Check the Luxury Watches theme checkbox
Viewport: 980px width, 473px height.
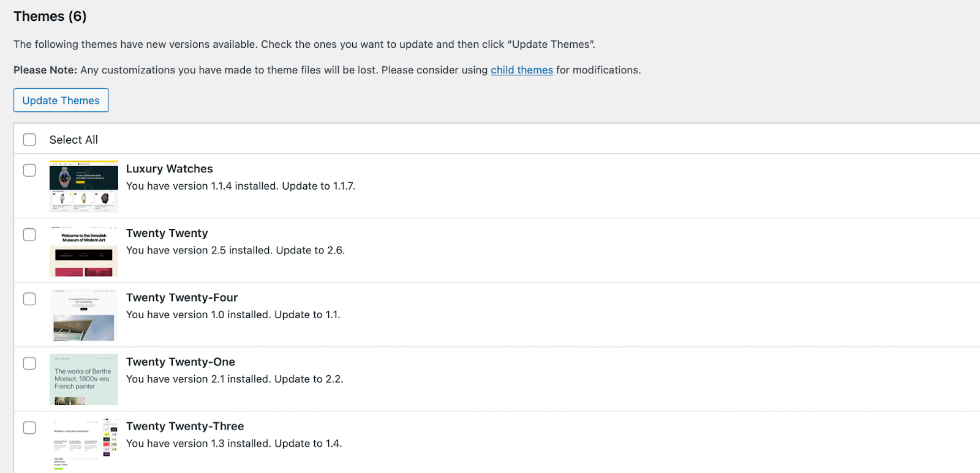click(x=29, y=170)
